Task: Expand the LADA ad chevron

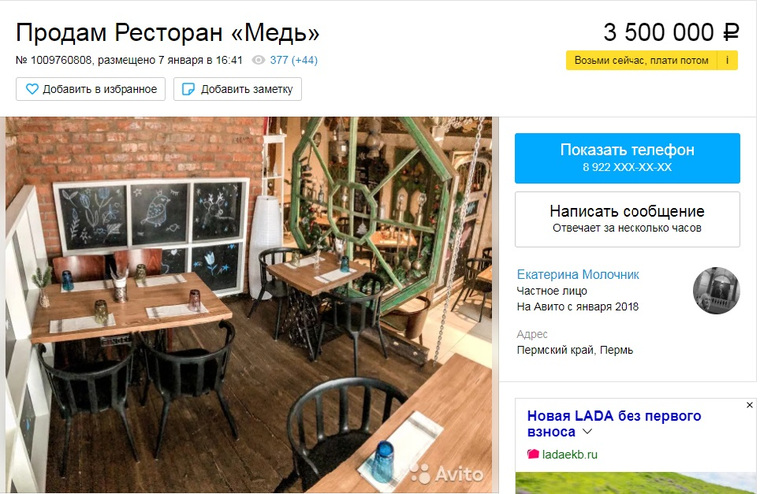Action: (587, 431)
